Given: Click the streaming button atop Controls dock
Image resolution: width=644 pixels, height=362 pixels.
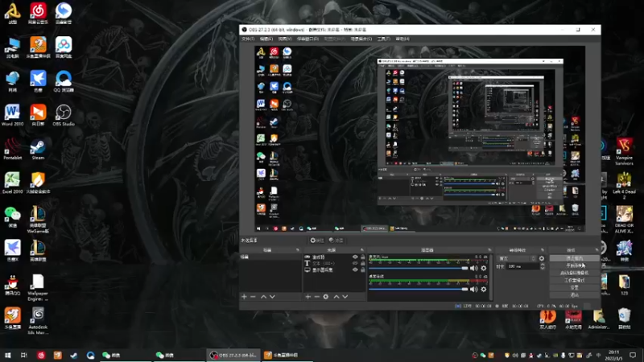Looking at the screenshot, I should point(574,258).
